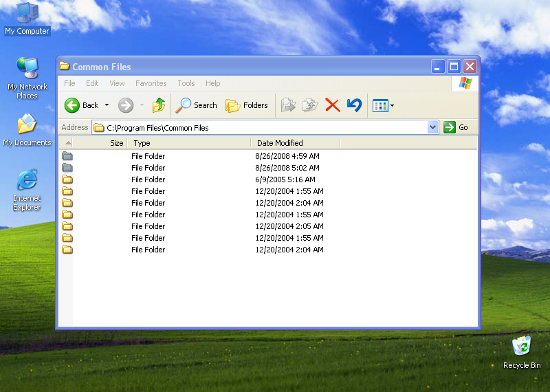
Task: Select folder icon dated 12/20/2004 2:05 AM
Action: 67,226
